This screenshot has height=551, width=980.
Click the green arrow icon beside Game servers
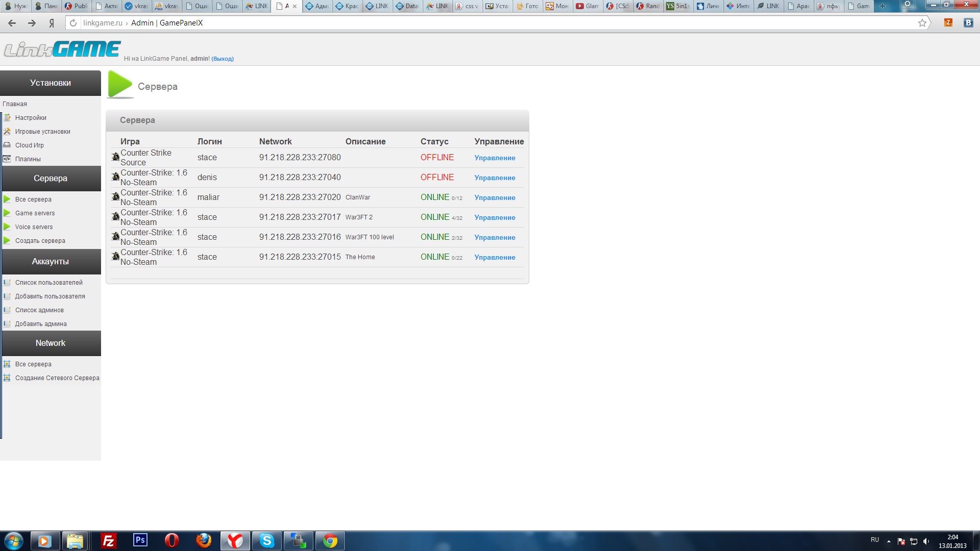point(7,213)
